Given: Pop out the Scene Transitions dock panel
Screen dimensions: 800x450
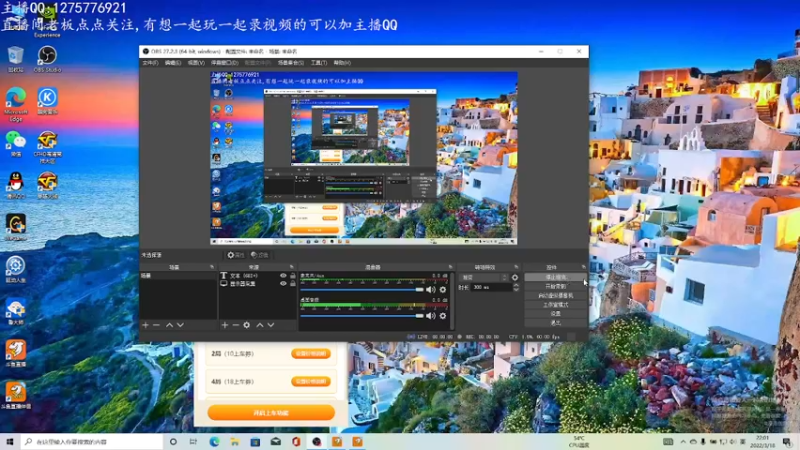Looking at the screenshot, I should coord(516,267).
